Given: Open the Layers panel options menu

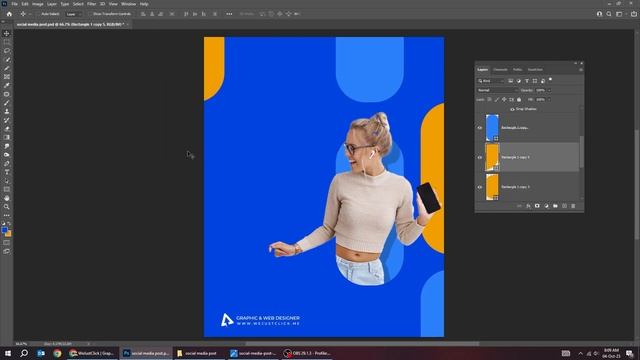Looking at the screenshot, I should tap(581, 70).
